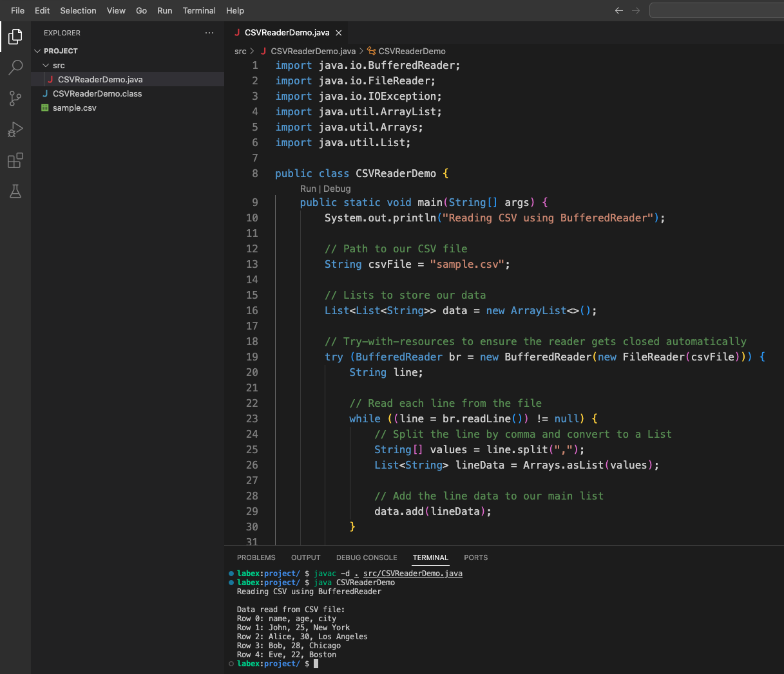This screenshot has width=784, height=674.
Task: Open sample.csv in the explorer
Action: point(75,108)
